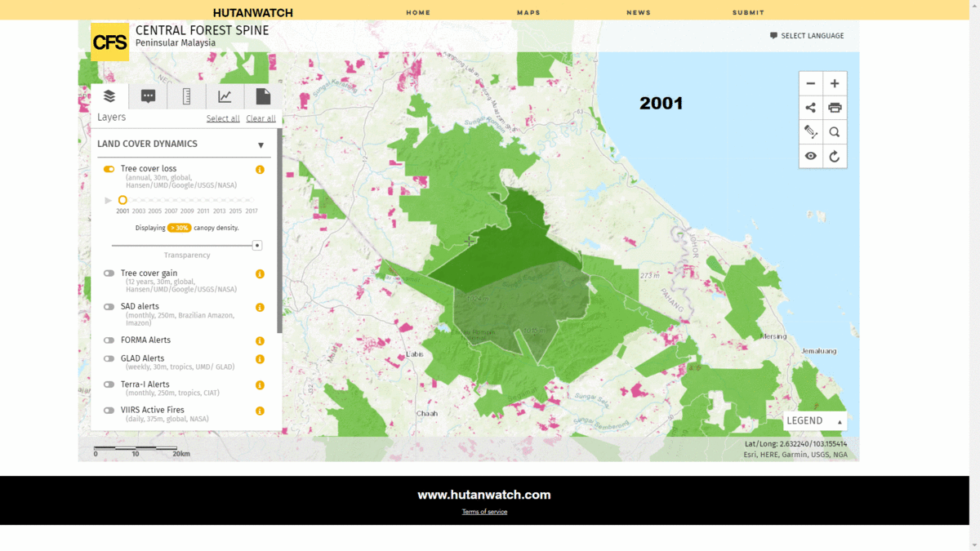This screenshot has height=551, width=980.
Task: Select the 2009 timeline year label
Action: [x=187, y=211]
